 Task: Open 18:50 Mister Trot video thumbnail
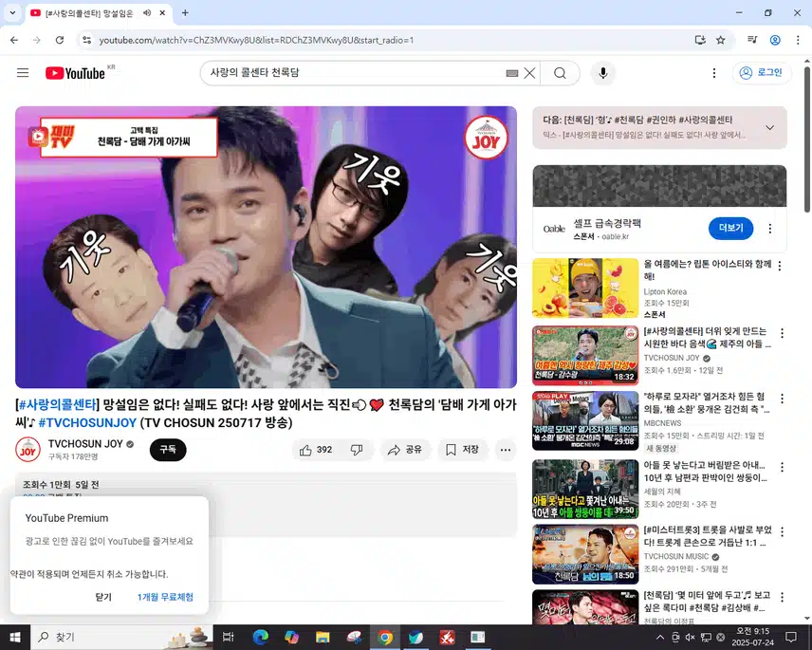(x=585, y=554)
